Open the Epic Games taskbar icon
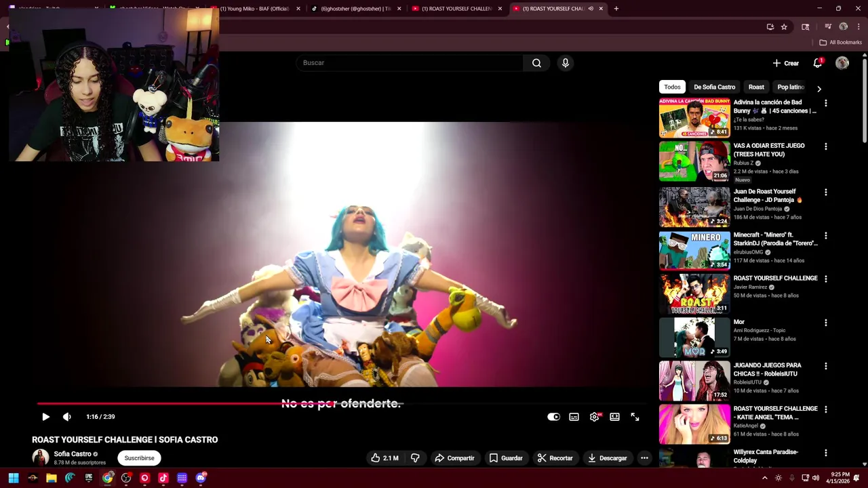This screenshot has width=868, height=488. [x=89, y=478]
